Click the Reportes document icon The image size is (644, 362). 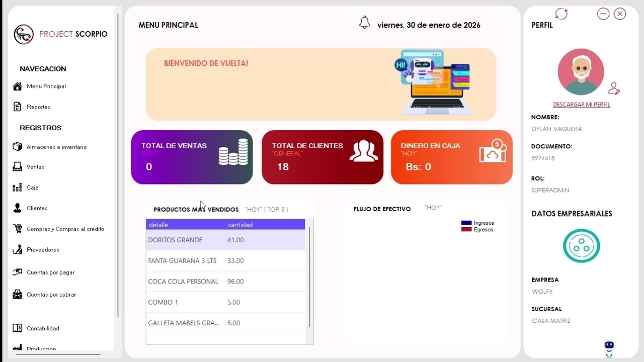18,107
